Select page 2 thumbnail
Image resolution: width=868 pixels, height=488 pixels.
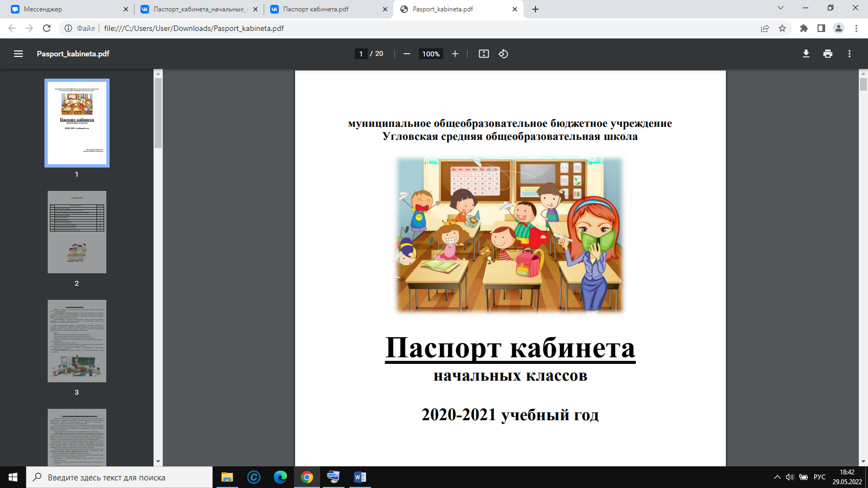pos(77,232)
